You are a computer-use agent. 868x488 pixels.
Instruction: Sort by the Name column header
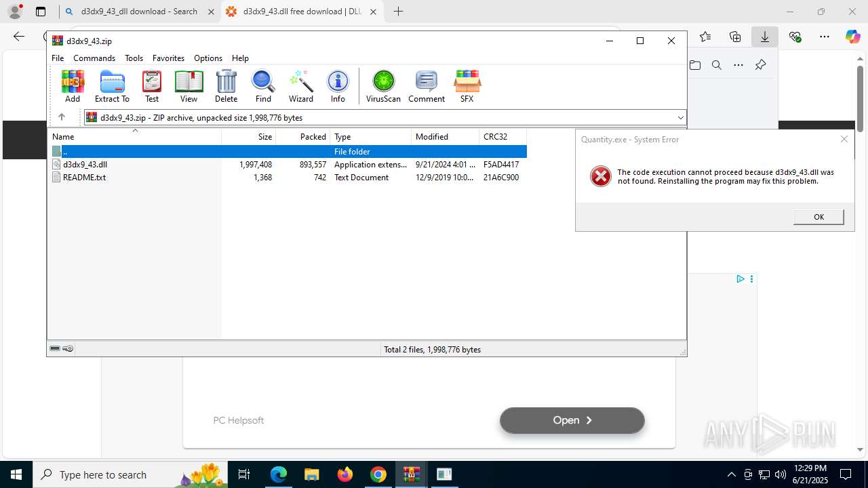click(134, 136)
